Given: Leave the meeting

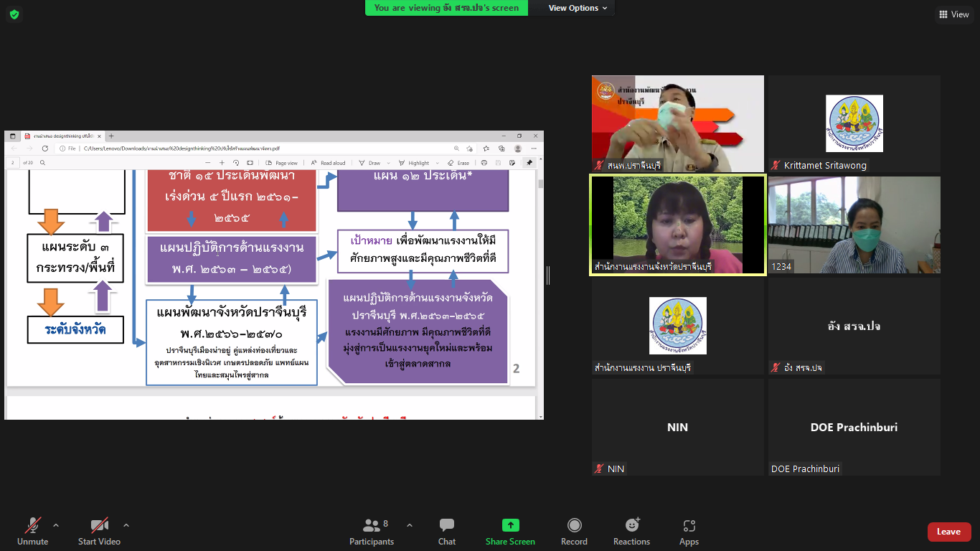Looking at the screenshot, I should (x=948, y=532).
